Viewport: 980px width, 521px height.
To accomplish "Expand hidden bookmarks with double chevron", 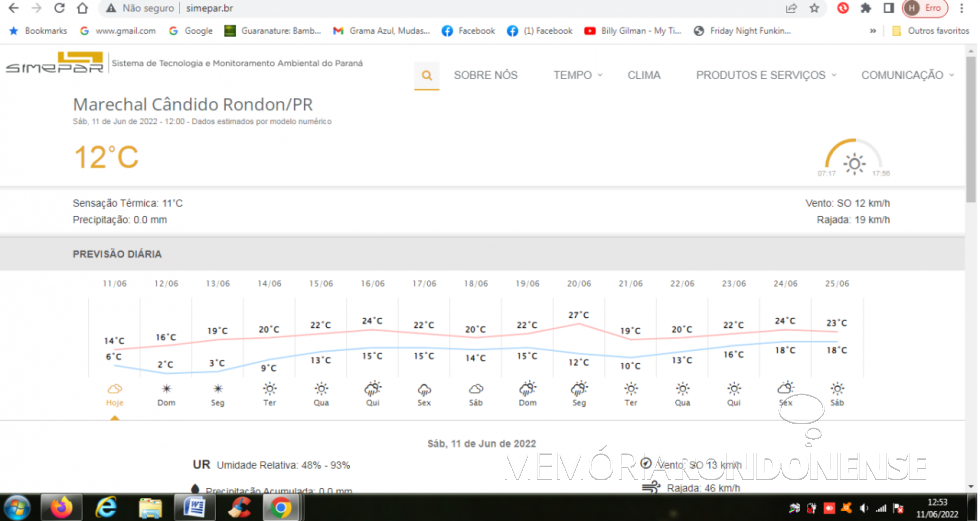I will (873, 31).
